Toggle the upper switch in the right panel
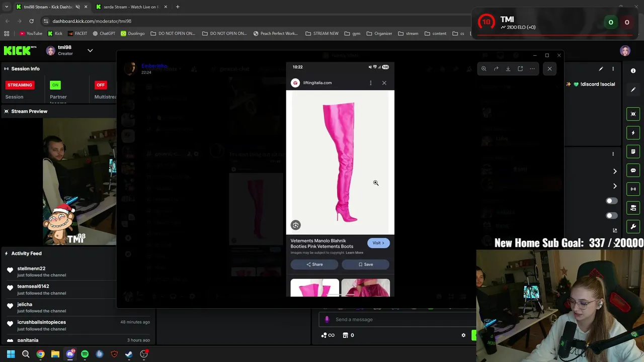 pos(611,201)
